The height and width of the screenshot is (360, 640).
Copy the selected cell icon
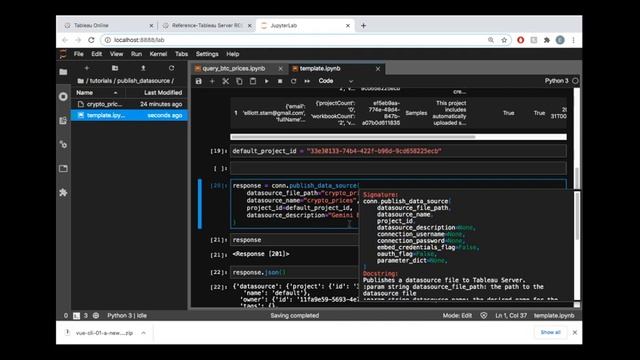click(x=239, y=81)
